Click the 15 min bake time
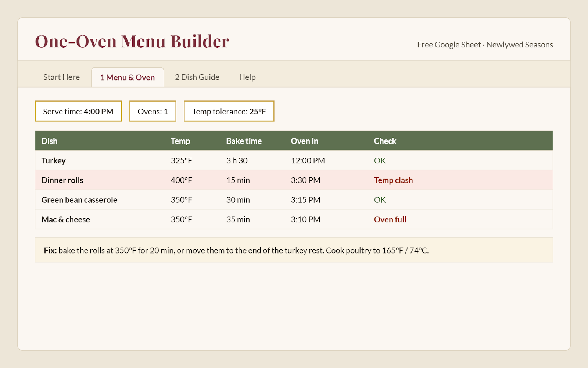This screenshot has height=368, width=588. [x=238, y=180]
